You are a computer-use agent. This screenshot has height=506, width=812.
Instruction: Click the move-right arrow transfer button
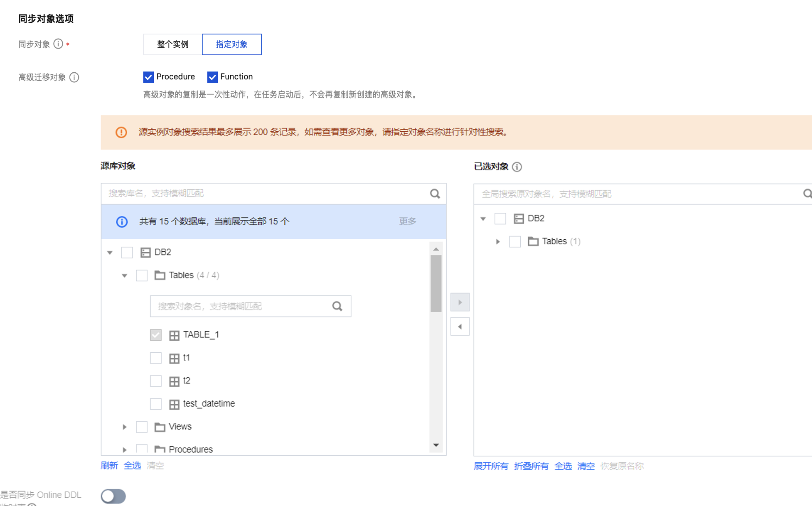[460, 302]
